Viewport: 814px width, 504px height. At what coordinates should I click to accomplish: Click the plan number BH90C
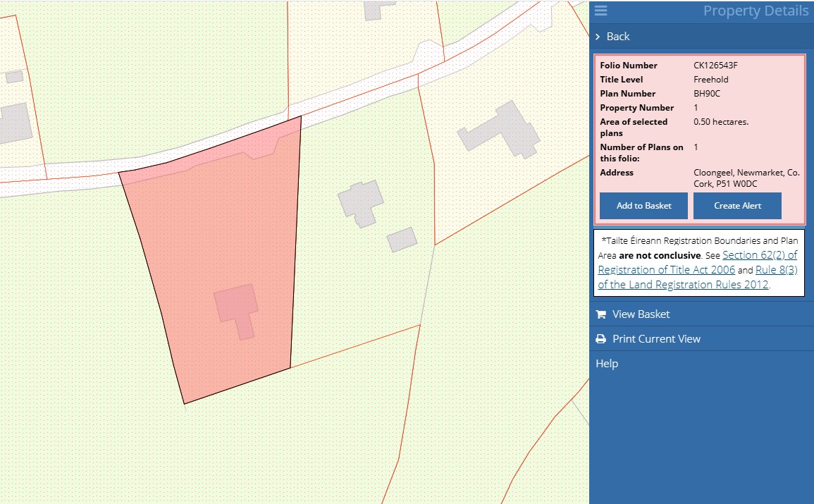(x=705, y=94)
